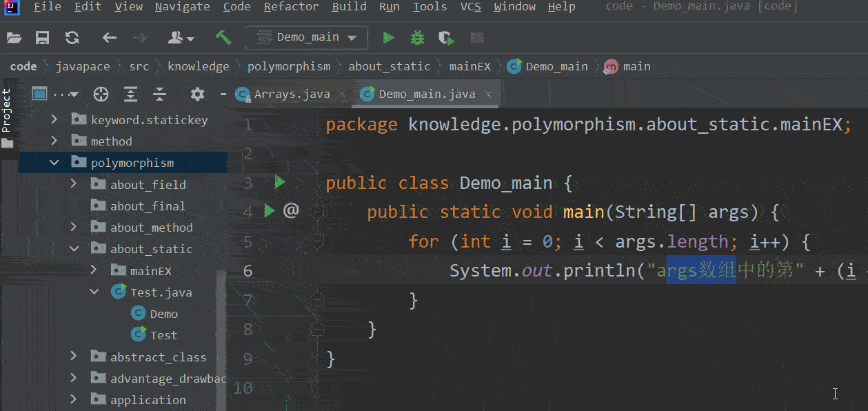Open the View menu
This screenshot has width=868, height=411.
129,7
